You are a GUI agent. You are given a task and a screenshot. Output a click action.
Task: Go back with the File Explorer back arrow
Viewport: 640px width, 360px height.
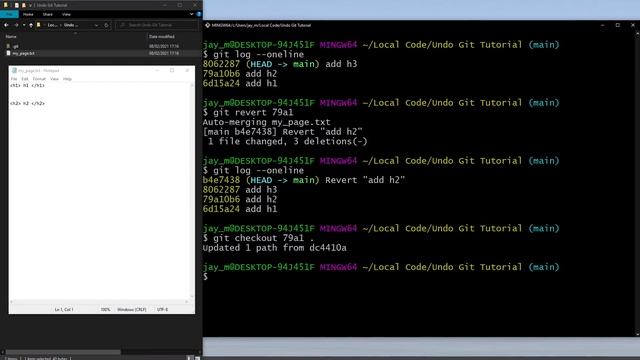(x=6, y=25)
